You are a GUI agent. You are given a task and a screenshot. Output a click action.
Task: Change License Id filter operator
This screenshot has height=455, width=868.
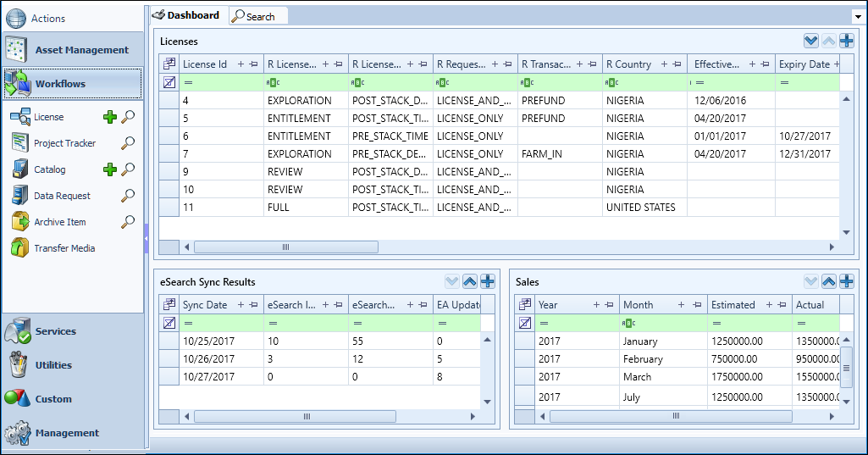(188, 82)
